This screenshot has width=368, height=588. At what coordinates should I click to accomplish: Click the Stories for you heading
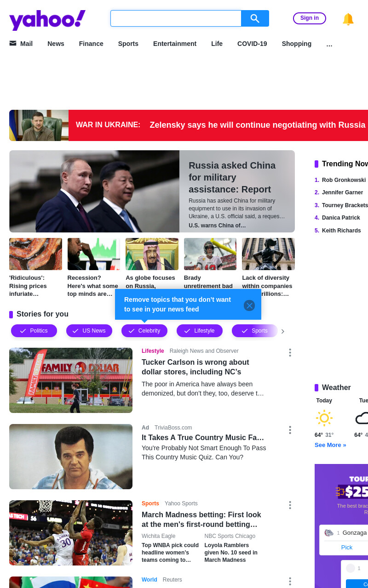pos(42,314)
